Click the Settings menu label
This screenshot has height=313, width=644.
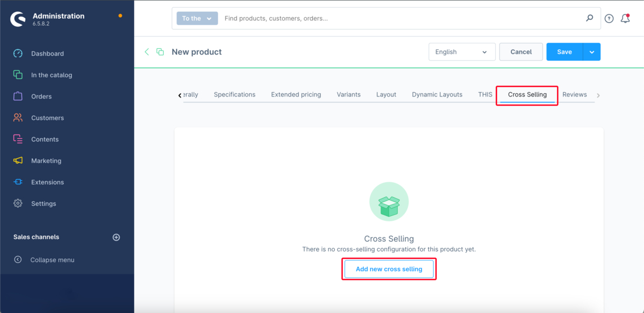[43, 204]
